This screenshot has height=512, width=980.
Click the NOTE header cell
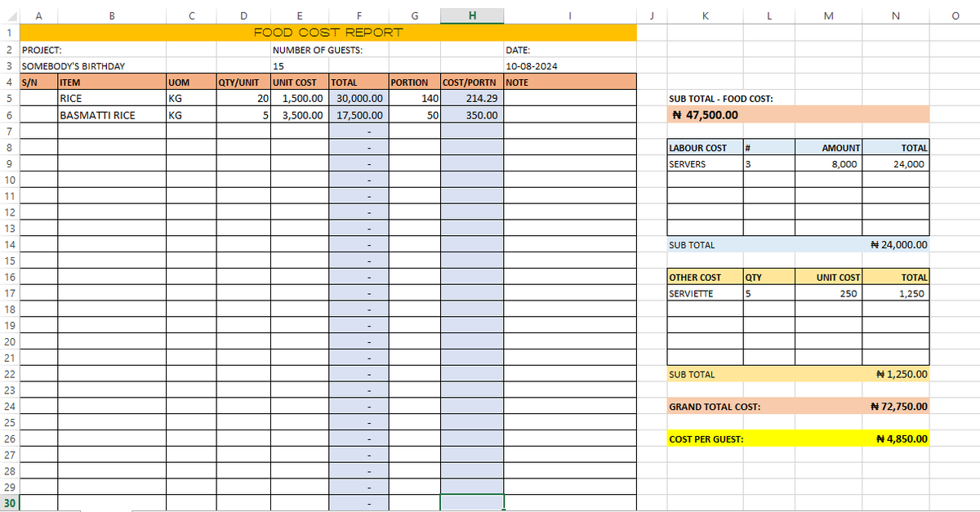pos(569,82)
